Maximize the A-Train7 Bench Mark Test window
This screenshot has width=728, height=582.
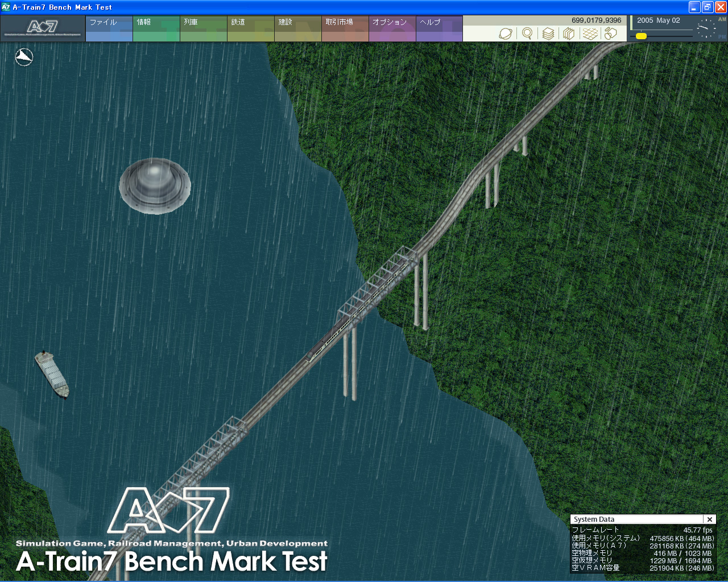point(708,7)
